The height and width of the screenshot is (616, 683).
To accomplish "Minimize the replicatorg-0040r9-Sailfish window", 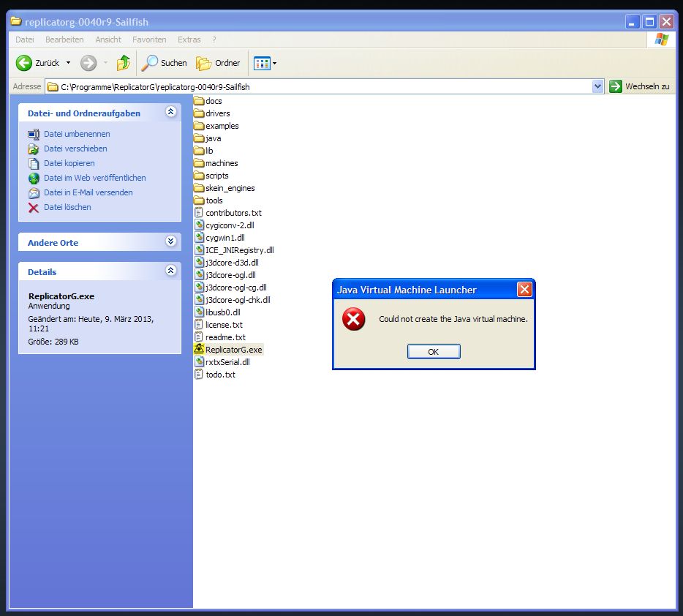I will click(632, 21).
